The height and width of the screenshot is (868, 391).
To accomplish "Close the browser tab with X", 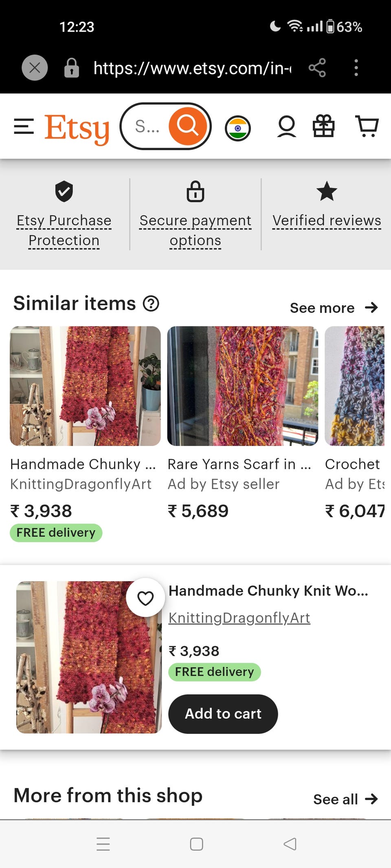I will pyautogui.click(x=35, y=68).
